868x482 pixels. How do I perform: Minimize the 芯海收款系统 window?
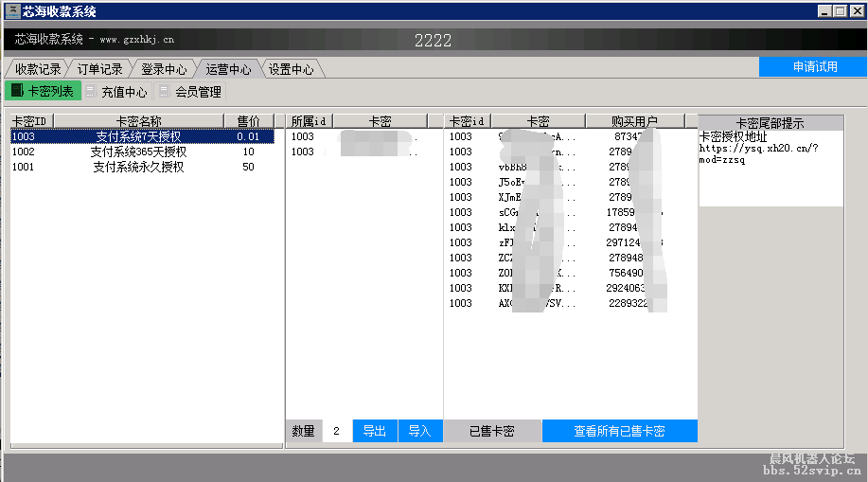coord(824,11)
